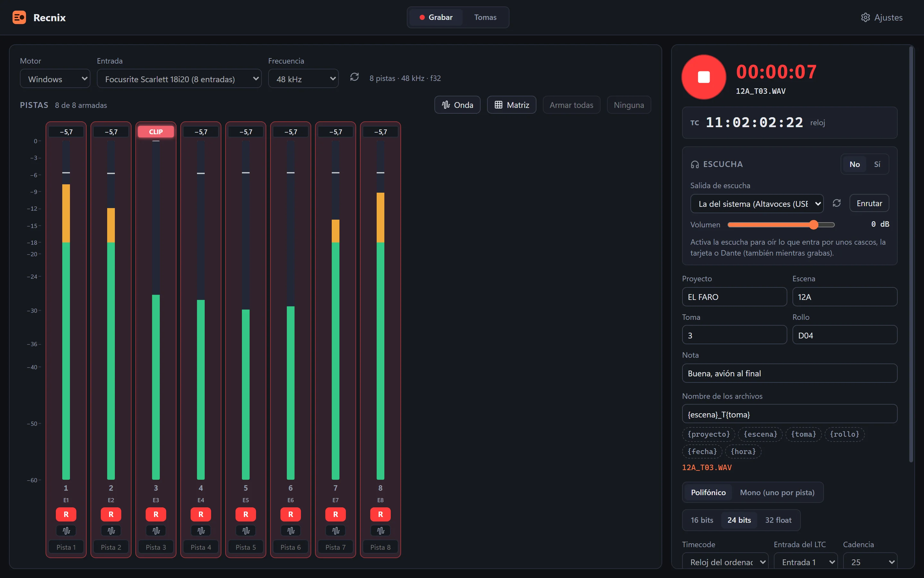Click the Pista 4 name field
924x578 pixels.
click(x=201, y=547)
